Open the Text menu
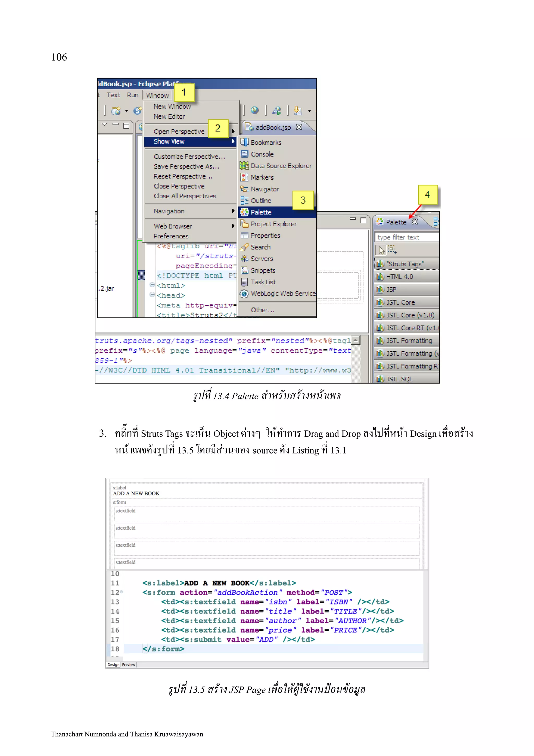The image size is (534, 756). 113,95
